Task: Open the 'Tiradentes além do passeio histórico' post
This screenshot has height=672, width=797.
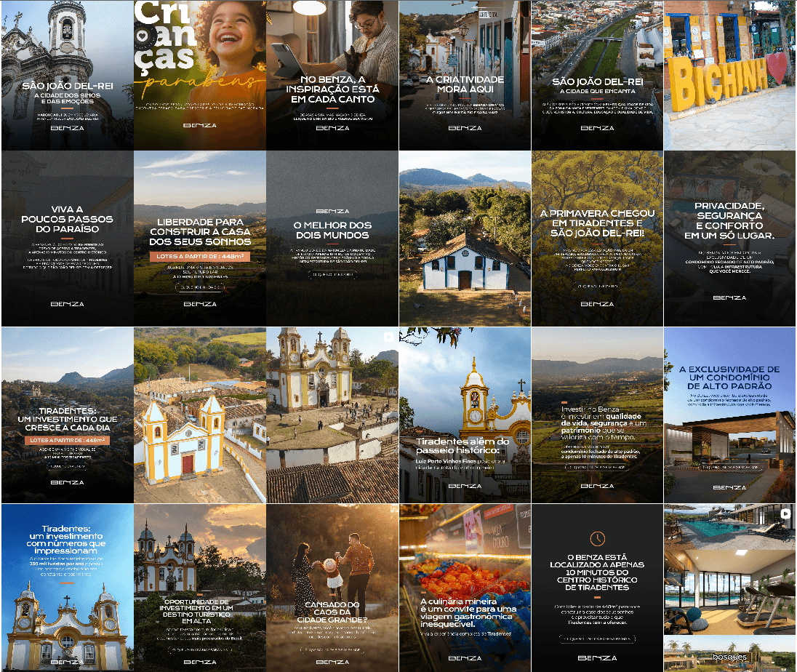Action: coord(465,415)
